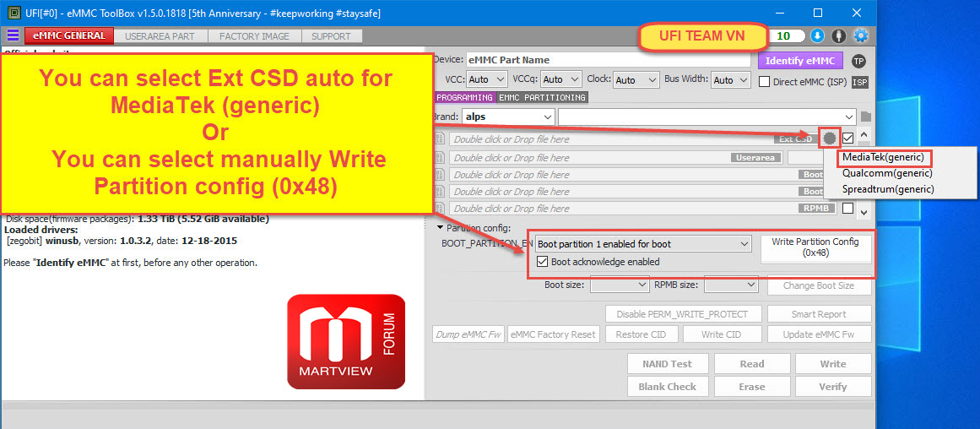
Task: Run Blank Check
Action: (x=668, y=387)
